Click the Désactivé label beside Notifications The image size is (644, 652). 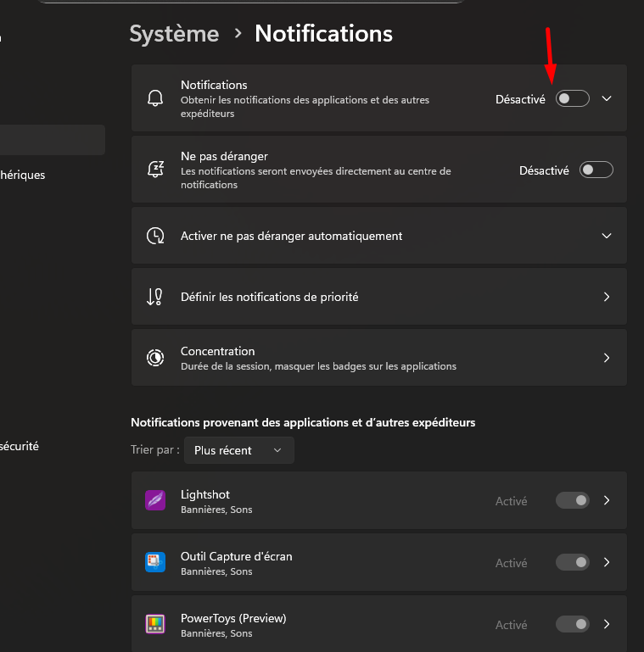pyautogui.click(x=520, y=99)
